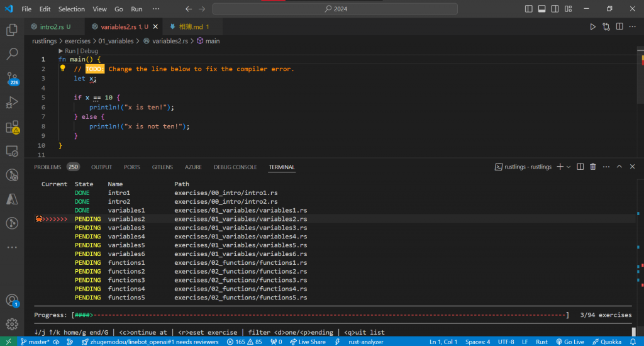Open the Explorer view in the activity bar
Screen dimensions: 644x346
[12, 30]
